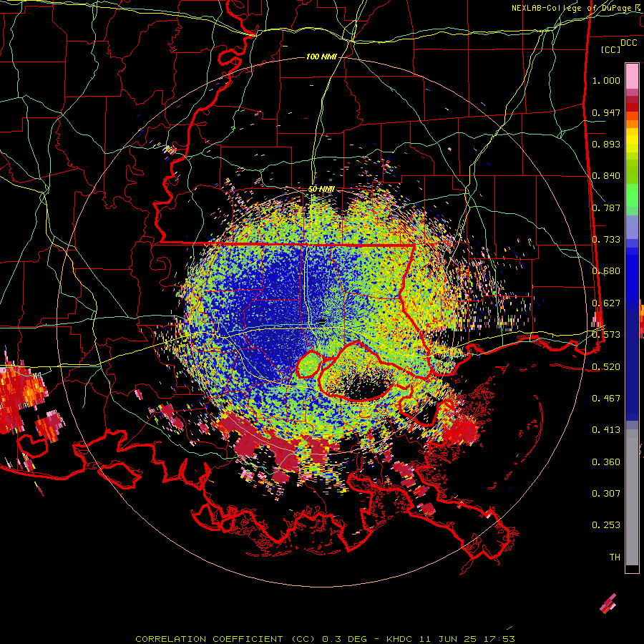Click the [CC] legend unit label
This screenshot has height=644, width=644.
[x=610, y=49]
